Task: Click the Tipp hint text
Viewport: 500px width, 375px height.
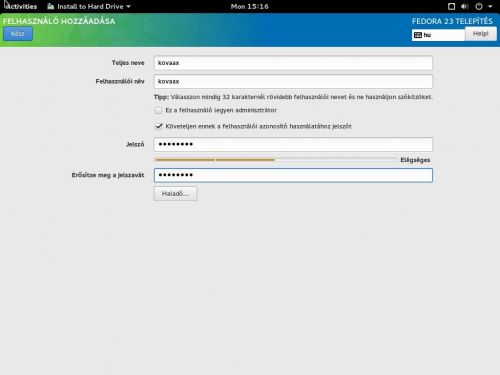Action: (293, 97)
